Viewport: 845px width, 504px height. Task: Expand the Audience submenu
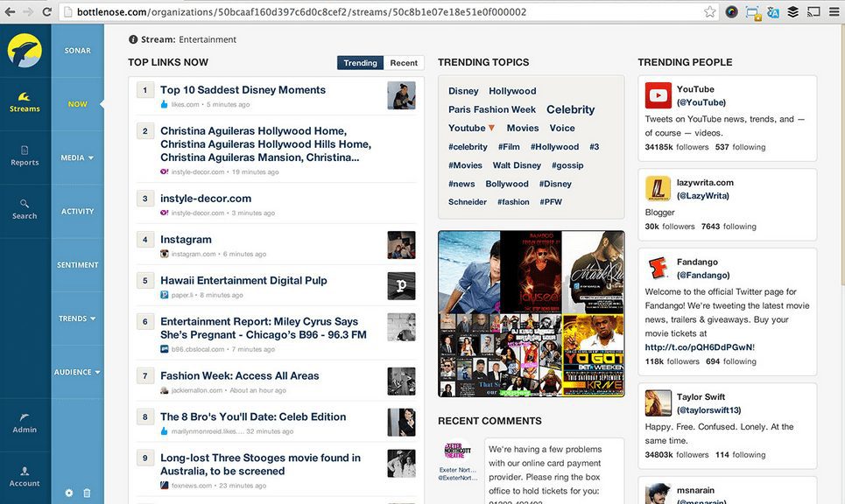coord(77,372)
